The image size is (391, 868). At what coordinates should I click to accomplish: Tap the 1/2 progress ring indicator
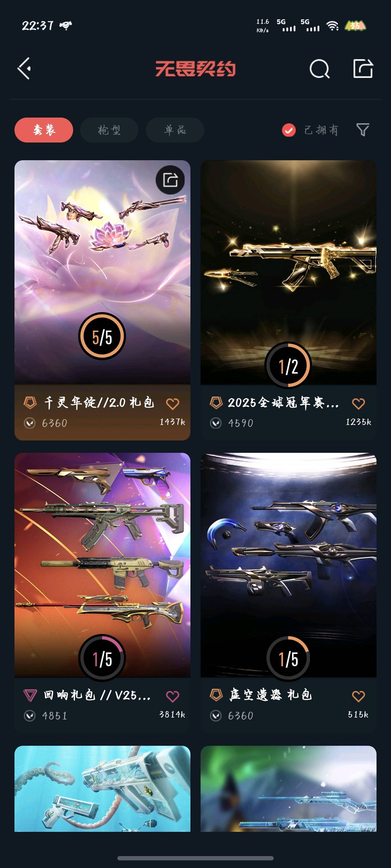288,366
